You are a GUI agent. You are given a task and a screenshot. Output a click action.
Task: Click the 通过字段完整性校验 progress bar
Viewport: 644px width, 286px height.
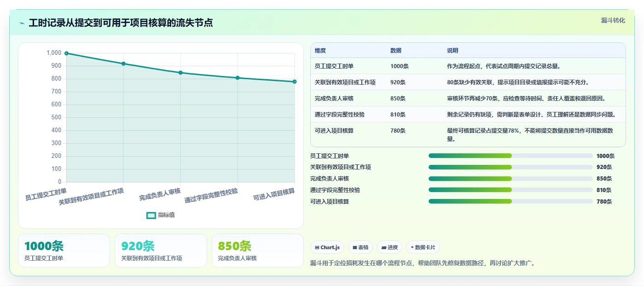point(511,190)
